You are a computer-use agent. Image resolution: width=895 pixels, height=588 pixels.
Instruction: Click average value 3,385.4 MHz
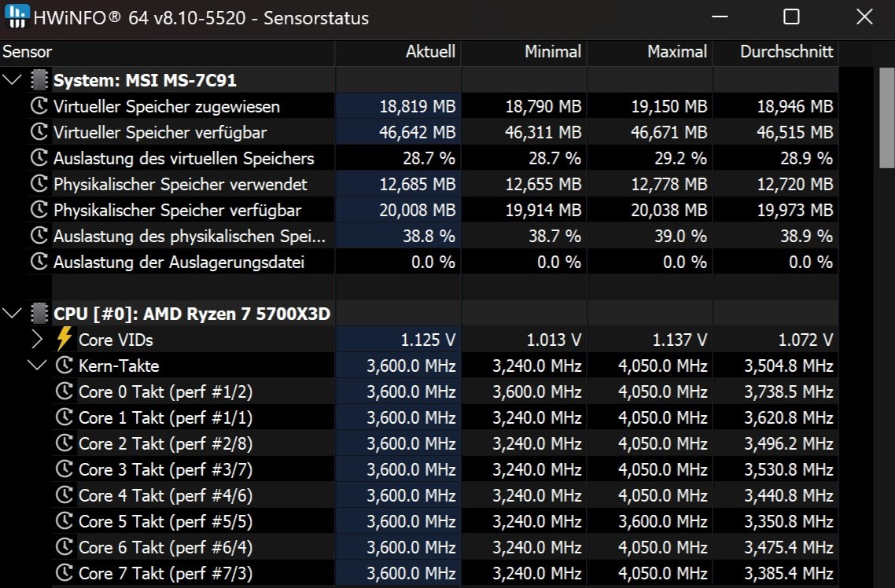click(x=788, y=573)
